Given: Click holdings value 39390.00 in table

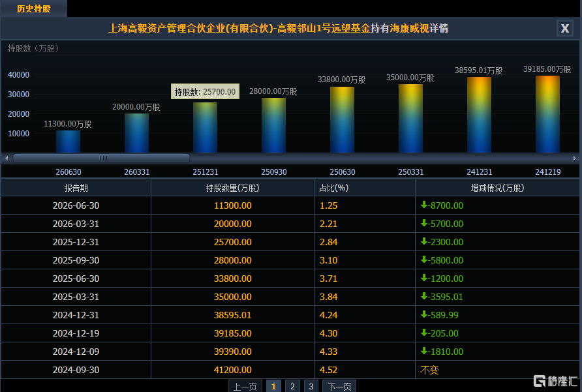Looking at the screenshot, I should [233, 351].
